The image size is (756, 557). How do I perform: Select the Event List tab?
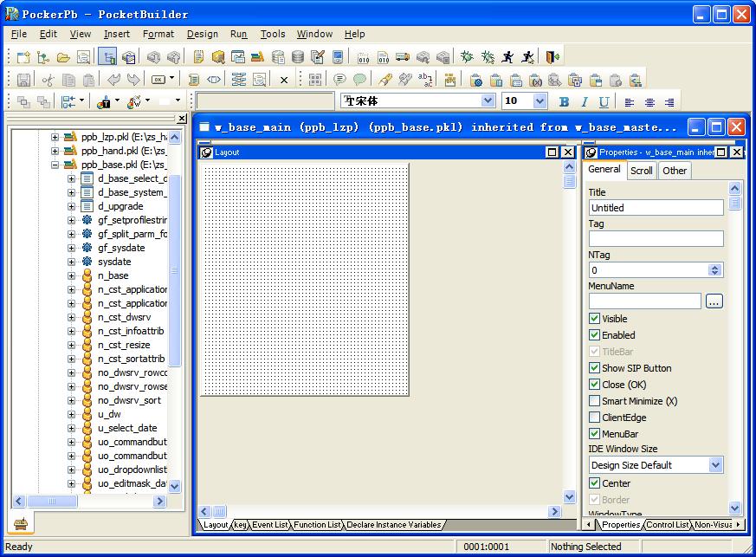270,525
